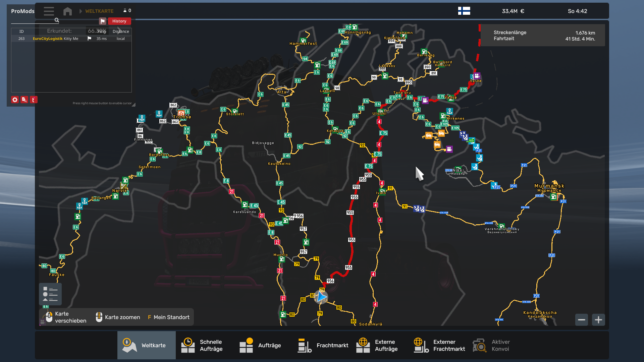Screen dimensions: 644x362
Task: Zoom out with the minus button
Action: (581, 320)
